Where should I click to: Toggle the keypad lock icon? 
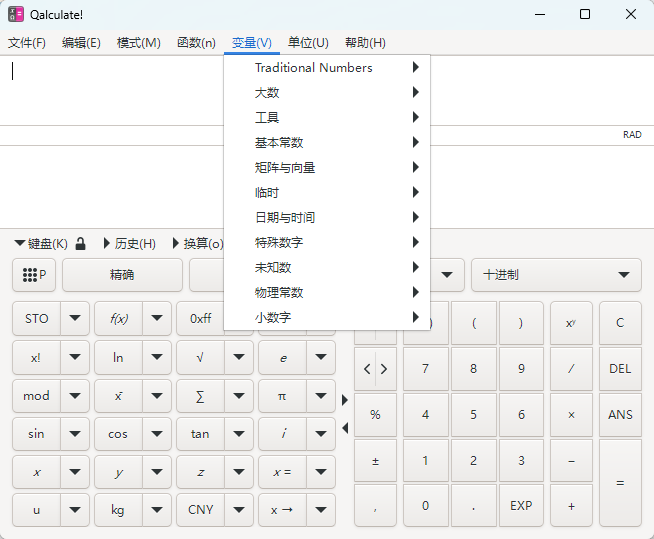(x=80, y=244)
